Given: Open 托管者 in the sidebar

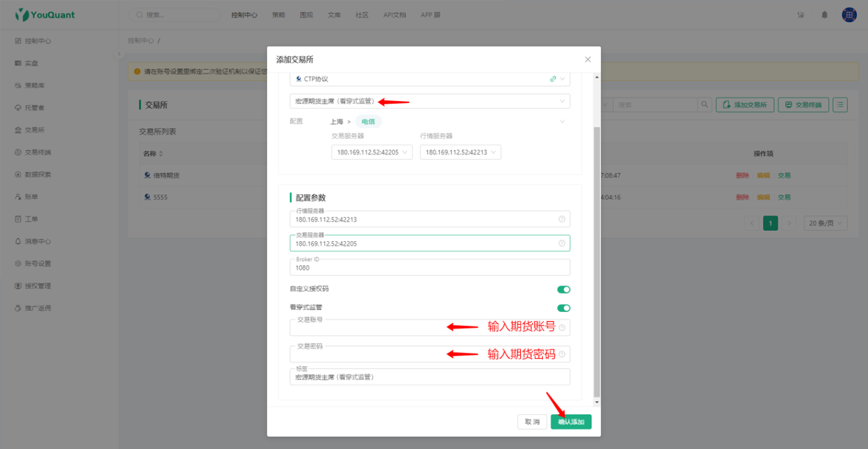Looking at the screenshot, I should tap(30, 108).
